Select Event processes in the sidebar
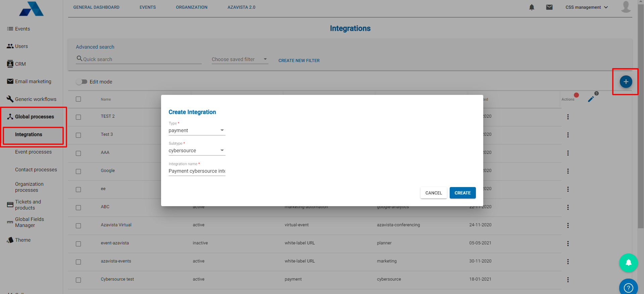 point(33,152)
